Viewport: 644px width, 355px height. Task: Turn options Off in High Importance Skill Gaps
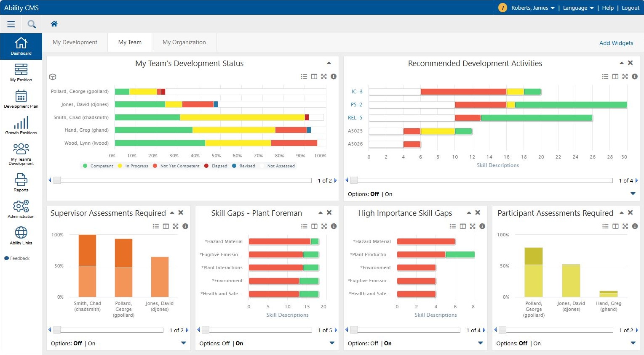click(x=374, y=343)
